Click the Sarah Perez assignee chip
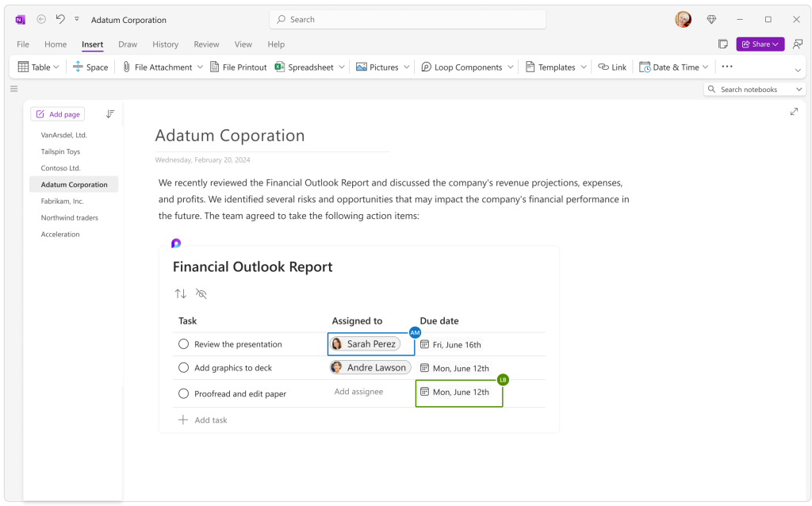The image size is (812, 506). coord(365,344)
